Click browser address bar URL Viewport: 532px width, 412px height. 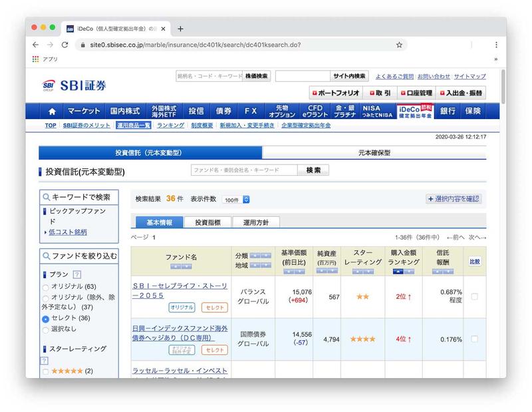195,45
